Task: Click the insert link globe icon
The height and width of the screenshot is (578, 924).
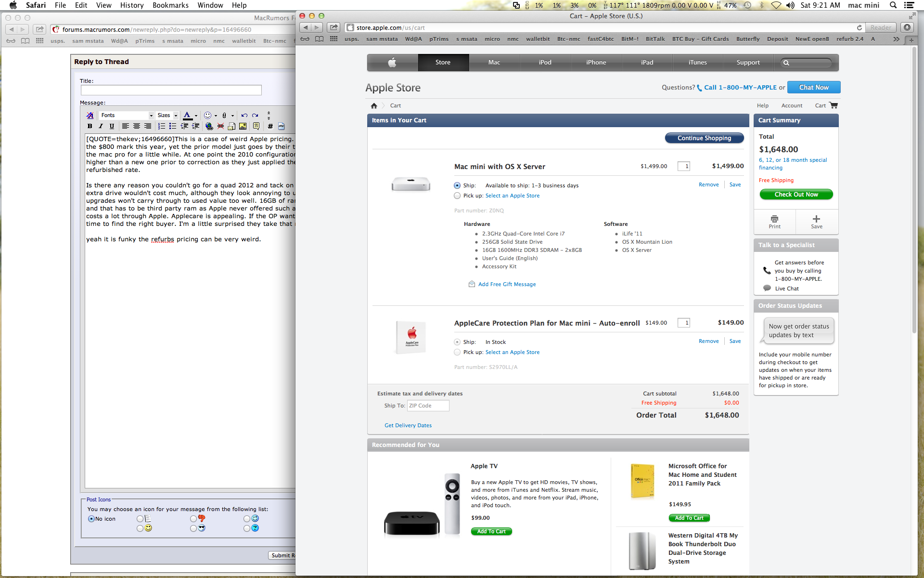Action: (209, 126)
